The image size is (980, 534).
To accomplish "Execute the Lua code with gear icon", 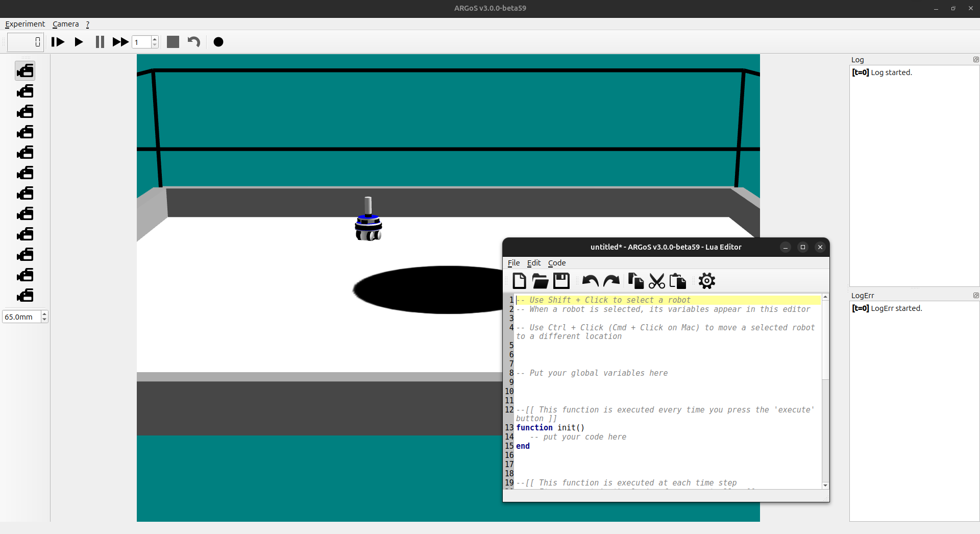I will [707, 281].
